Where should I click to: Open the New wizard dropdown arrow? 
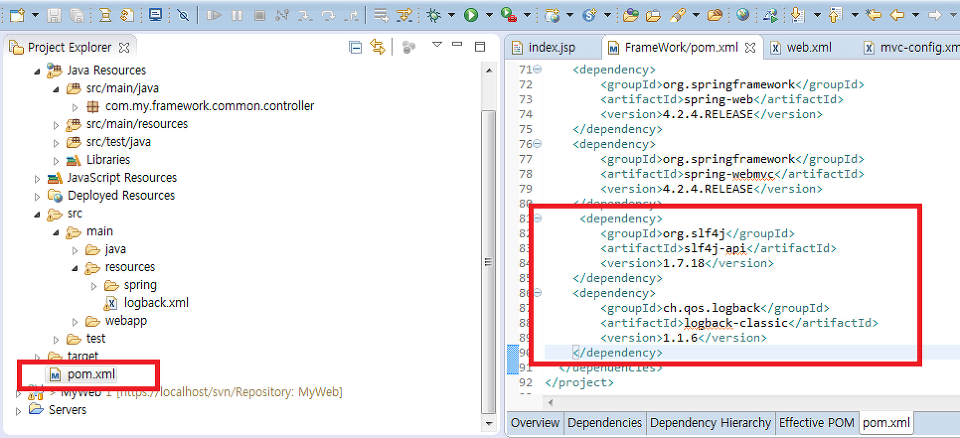(x=34, y=15)
